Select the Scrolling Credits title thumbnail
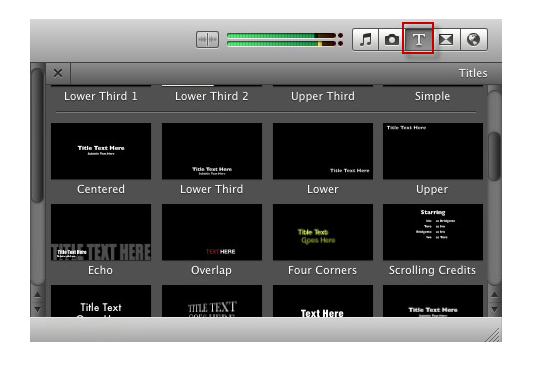The image size is (540, 370). click(433, 232)
